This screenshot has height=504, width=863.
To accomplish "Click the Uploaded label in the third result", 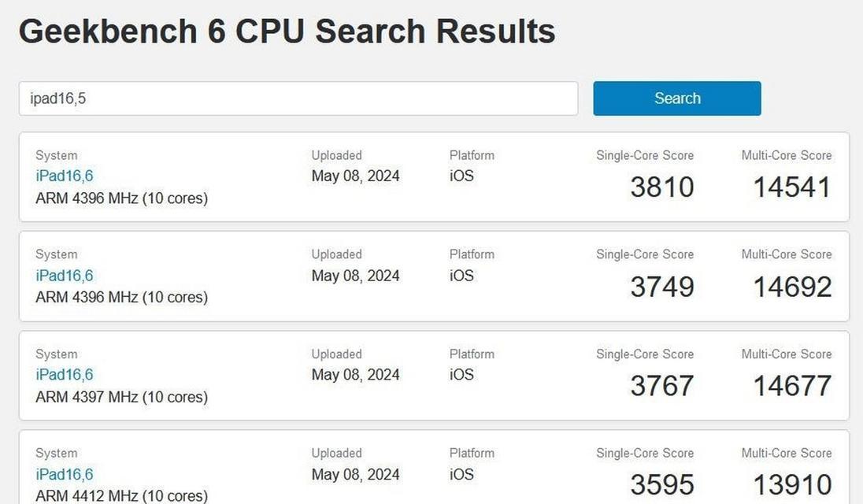I will 337,354.
